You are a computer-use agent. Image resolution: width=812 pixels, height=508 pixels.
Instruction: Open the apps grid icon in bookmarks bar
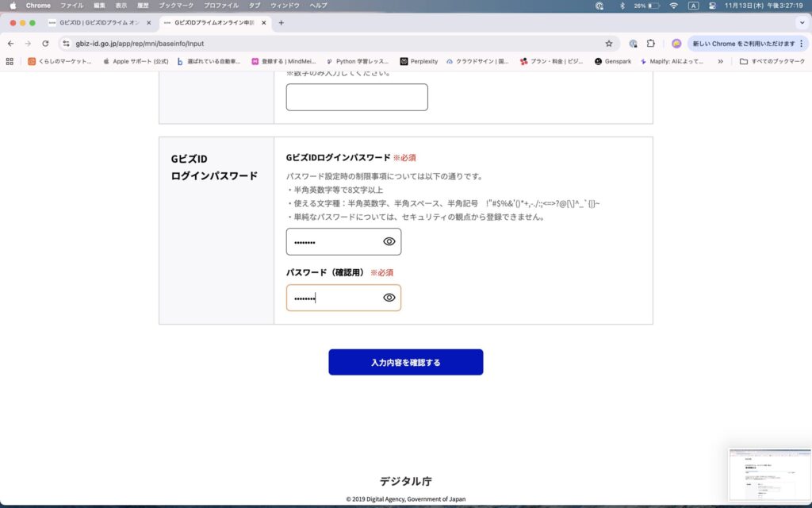click(x=10, y=61)
